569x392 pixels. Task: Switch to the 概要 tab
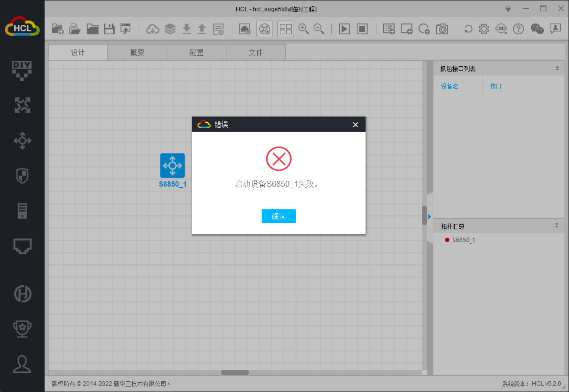click(x=137, y=53)
